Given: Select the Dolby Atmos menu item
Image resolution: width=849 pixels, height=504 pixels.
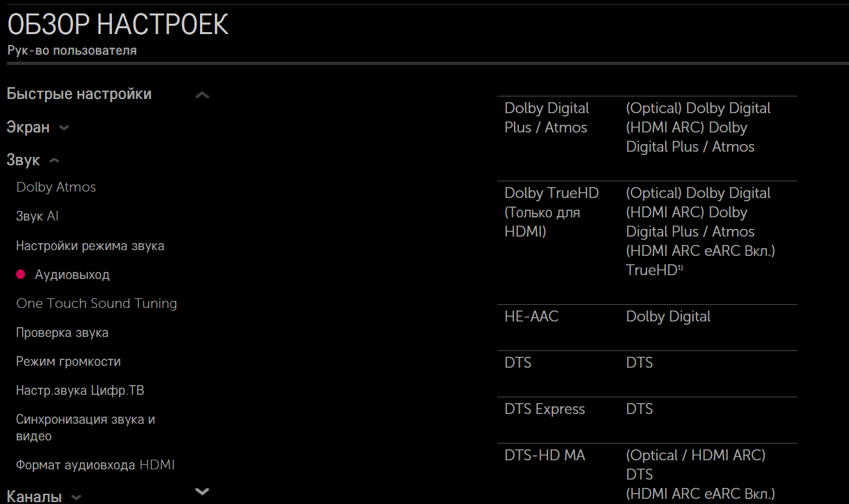Looking at the screenshot, I should pos(56,187).
